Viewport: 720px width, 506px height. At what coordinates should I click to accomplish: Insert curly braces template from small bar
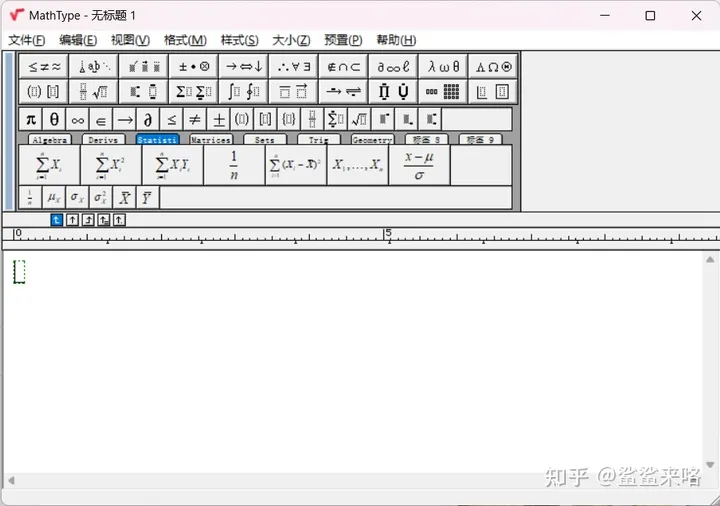tap(288, 120)
